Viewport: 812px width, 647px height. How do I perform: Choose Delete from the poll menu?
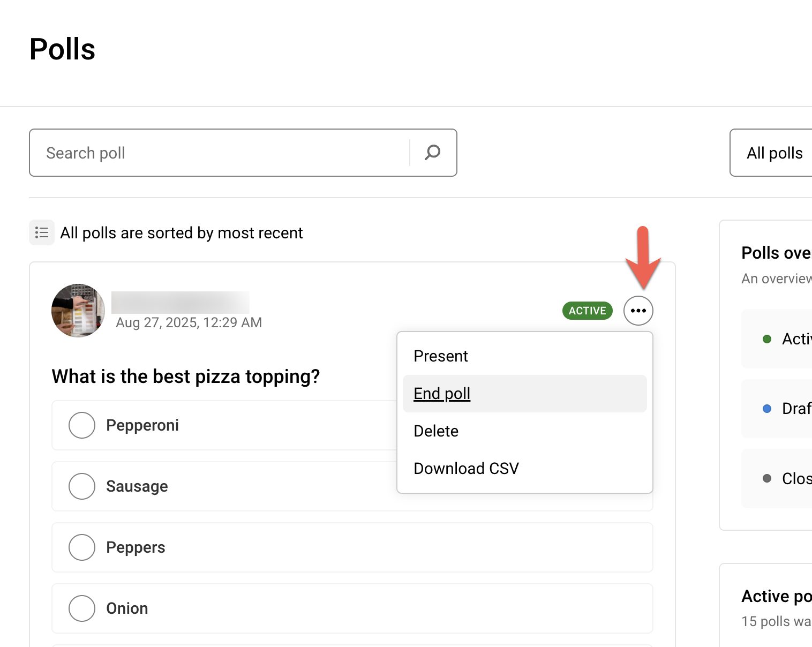524,431
